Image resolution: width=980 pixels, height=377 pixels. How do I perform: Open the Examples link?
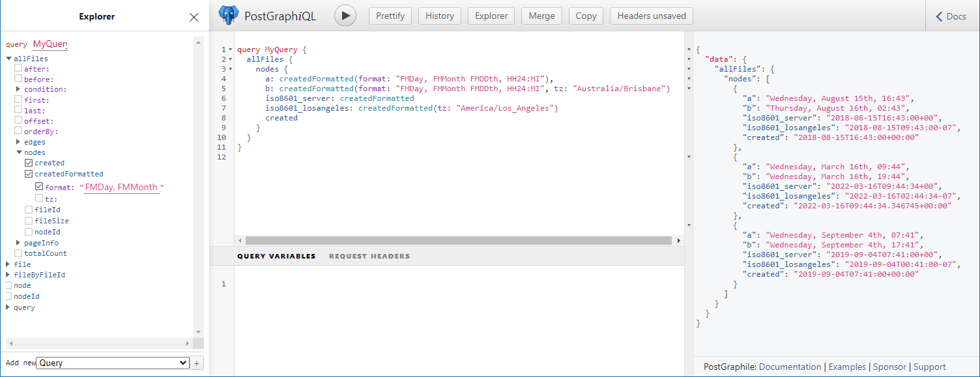pos(847,367)
